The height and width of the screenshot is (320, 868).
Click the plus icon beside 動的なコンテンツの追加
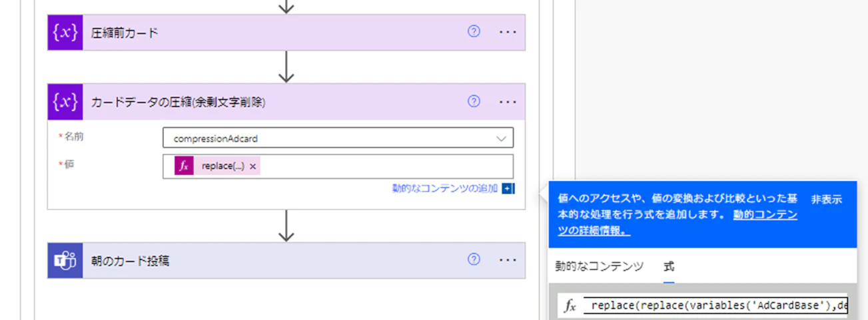point(508,189)
